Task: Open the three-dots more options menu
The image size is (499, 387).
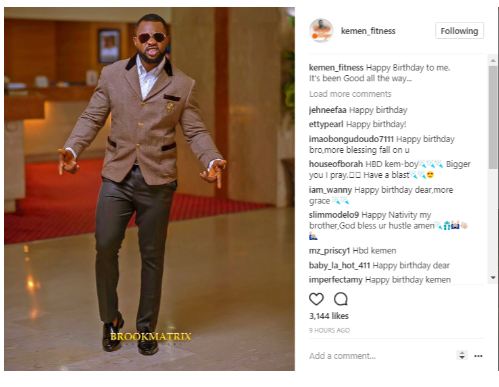Action: click(478, 356)
